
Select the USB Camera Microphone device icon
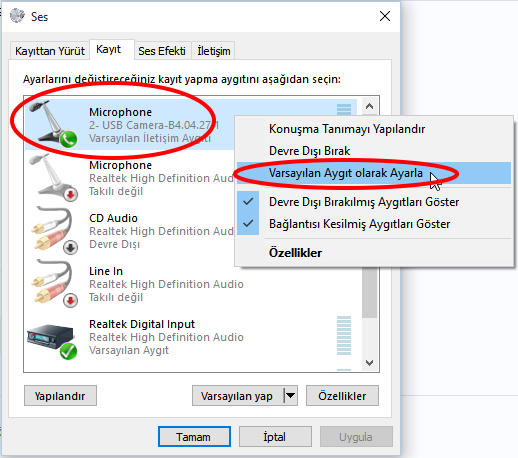click(53, 124)
